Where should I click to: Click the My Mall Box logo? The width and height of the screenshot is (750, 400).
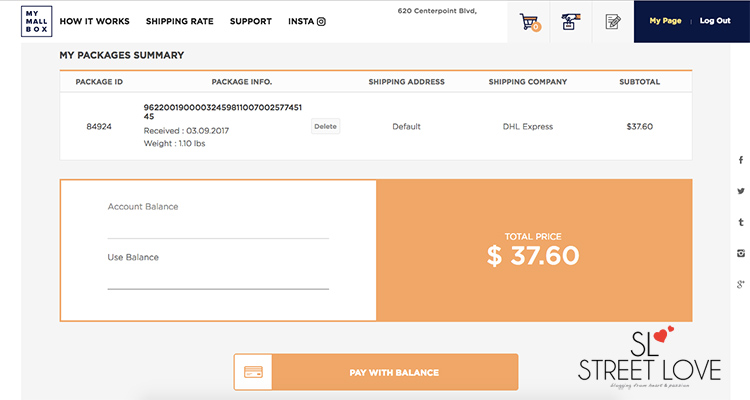click(36, 22)
